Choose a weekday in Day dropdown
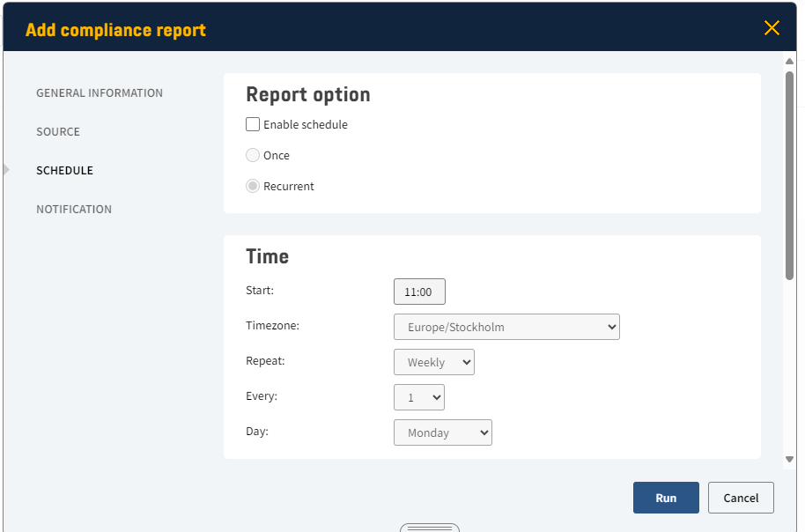The image size is (805, 532). pyautogui.click(x=442, y=432)
